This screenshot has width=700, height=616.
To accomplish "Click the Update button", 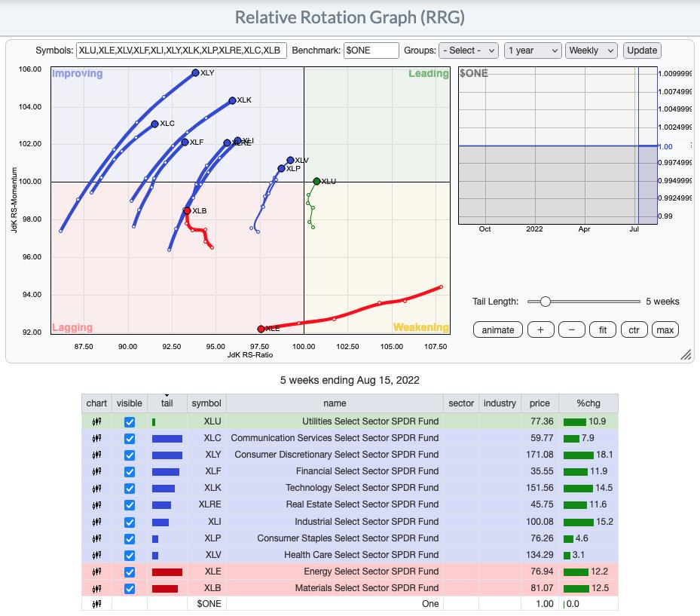I will click(642, 51).
